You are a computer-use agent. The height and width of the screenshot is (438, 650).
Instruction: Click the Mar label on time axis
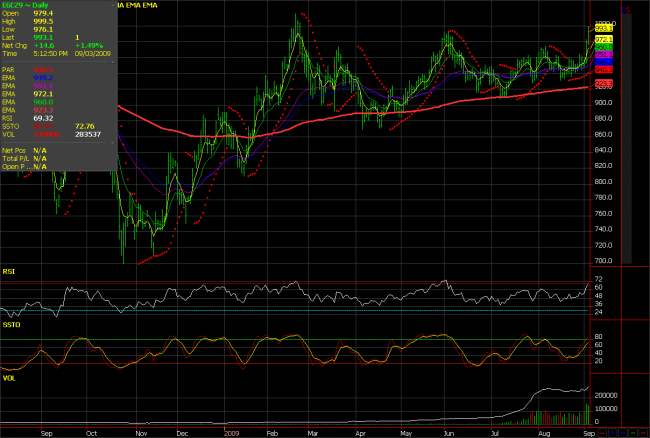[313, 433]
